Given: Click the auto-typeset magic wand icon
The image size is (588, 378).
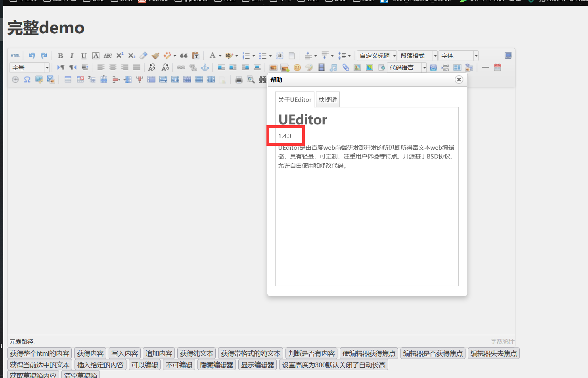Looking at the screenshot, I should tap(167, 55).
